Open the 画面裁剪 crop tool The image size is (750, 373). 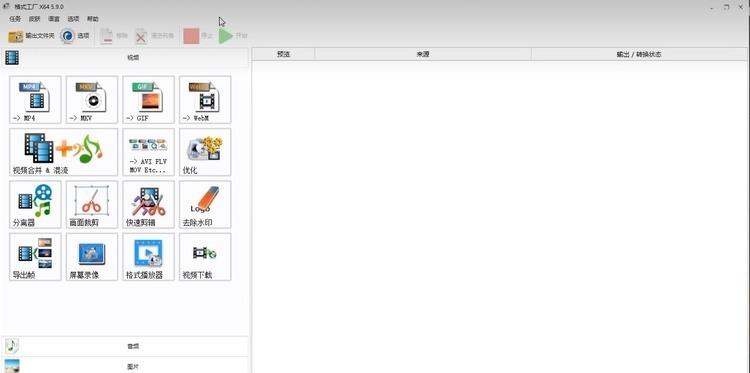tap(92, 205)
